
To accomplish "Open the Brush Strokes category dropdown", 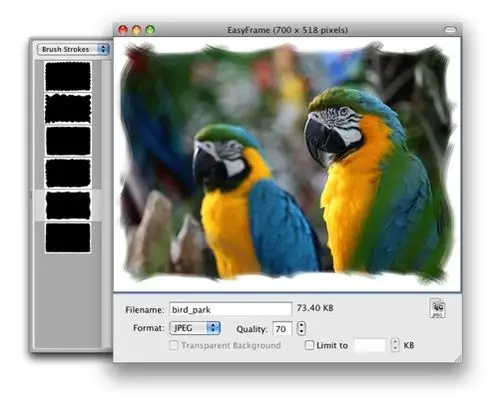I will click(73, 49).
